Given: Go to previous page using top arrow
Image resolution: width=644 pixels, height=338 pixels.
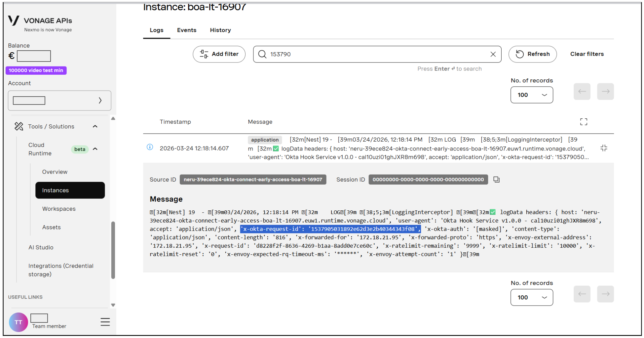Looking at the screenshot, I should (582, 92).
